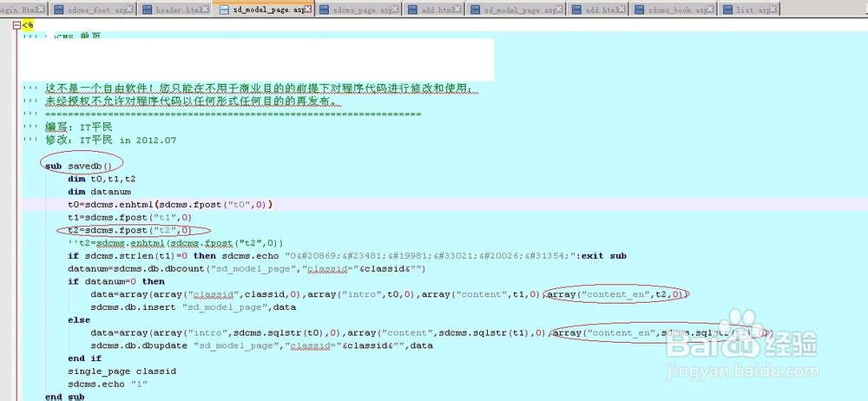Place cursor on 'dim datanum' line
This screenshot has width=868, height=401.
(100, 192)
